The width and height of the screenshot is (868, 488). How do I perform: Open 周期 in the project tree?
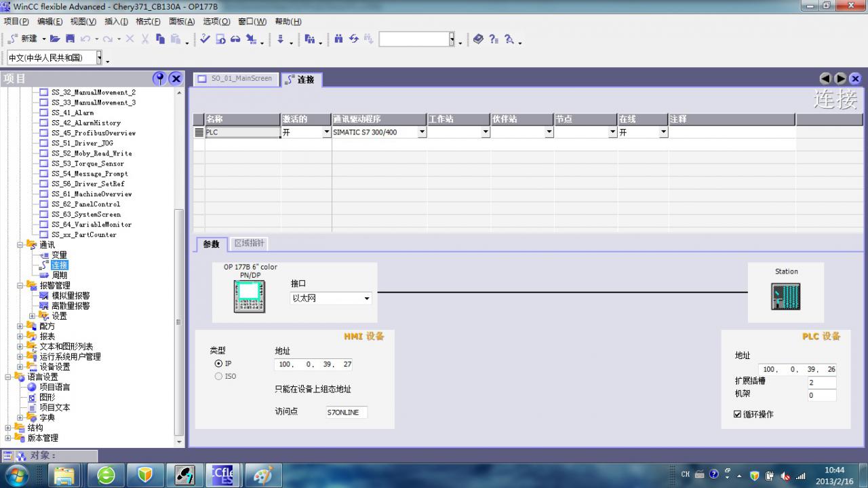click(x=59, y=275)
